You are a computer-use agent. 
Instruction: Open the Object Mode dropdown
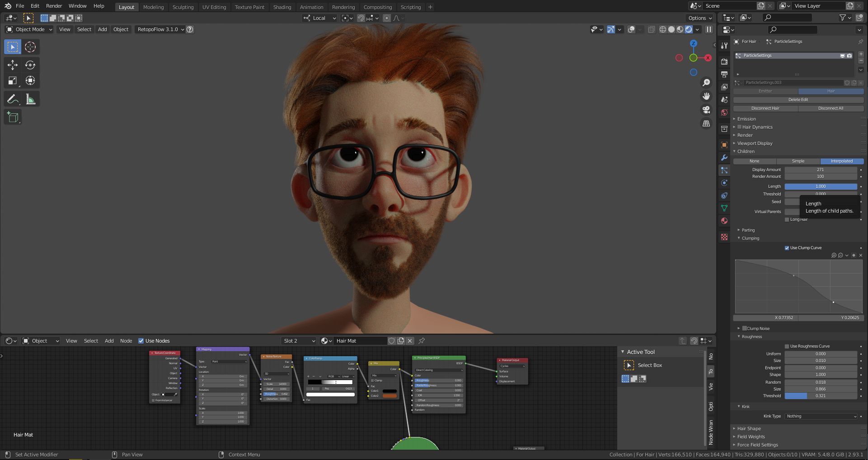(29, 29)
